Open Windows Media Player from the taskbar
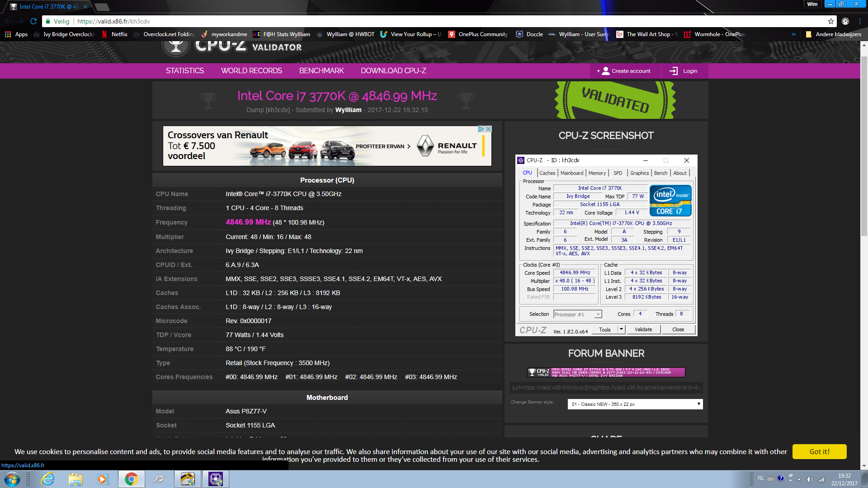868x488 pixels. [103, 479]
